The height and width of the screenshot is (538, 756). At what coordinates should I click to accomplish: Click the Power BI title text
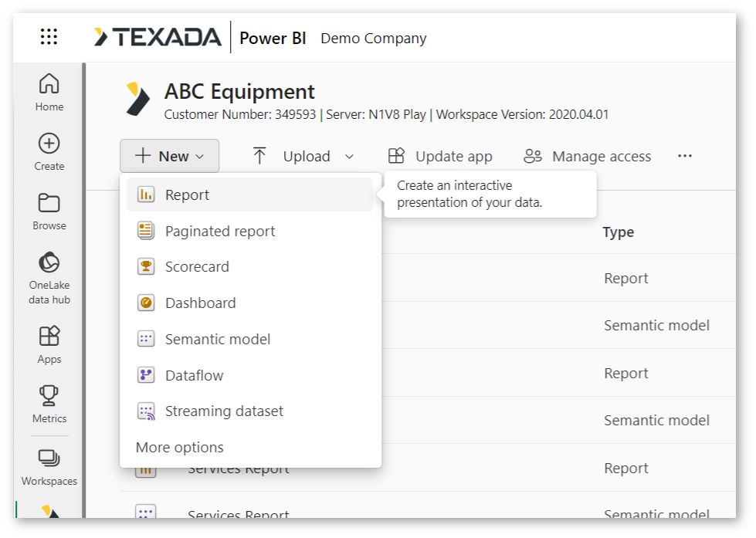coord(273,38)
